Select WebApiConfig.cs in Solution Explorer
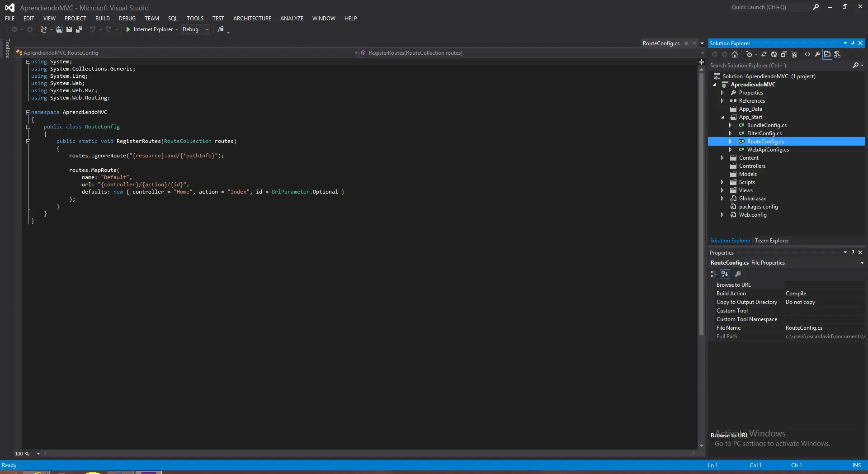The image size is (868, 474). click(768, 150)
